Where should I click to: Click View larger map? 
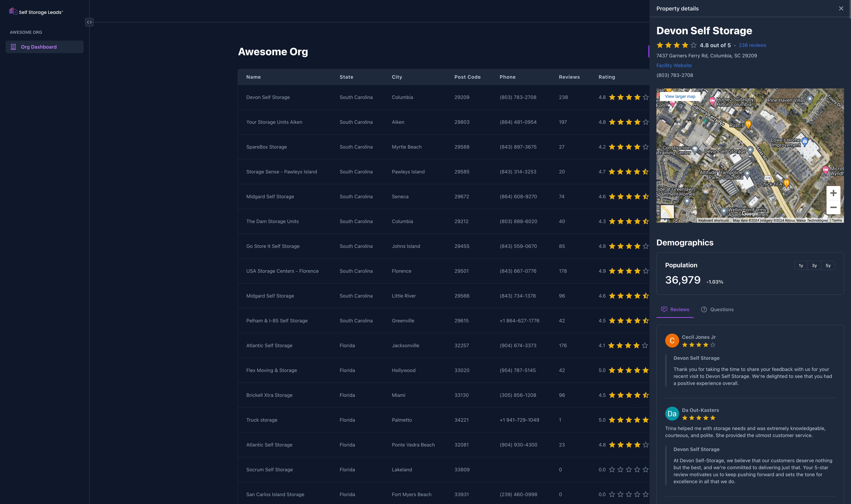(680, 96)
